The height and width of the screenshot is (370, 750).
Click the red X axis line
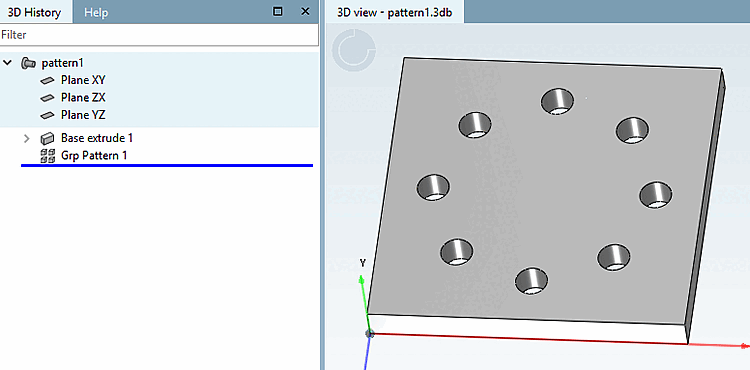point(529,338)
